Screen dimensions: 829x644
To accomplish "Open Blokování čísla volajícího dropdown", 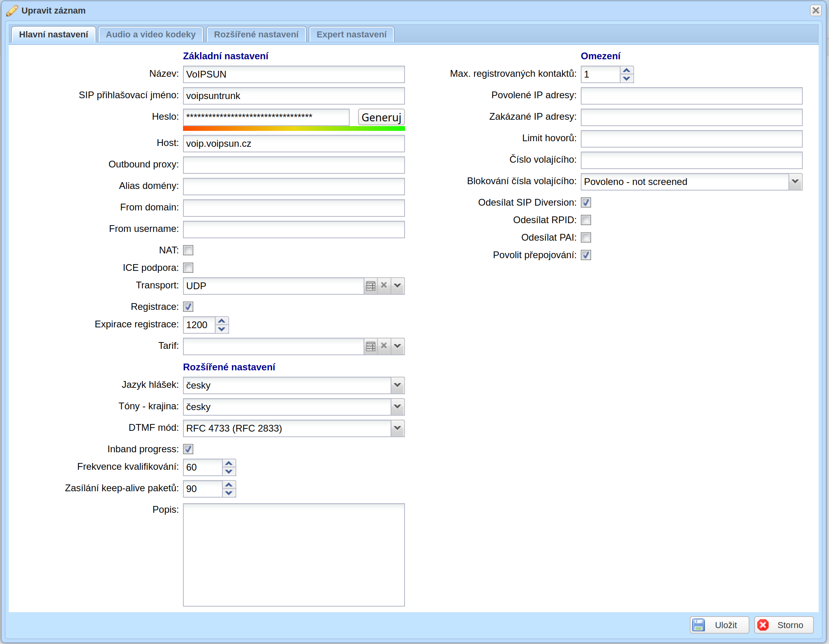I will [x=795, y=182].
